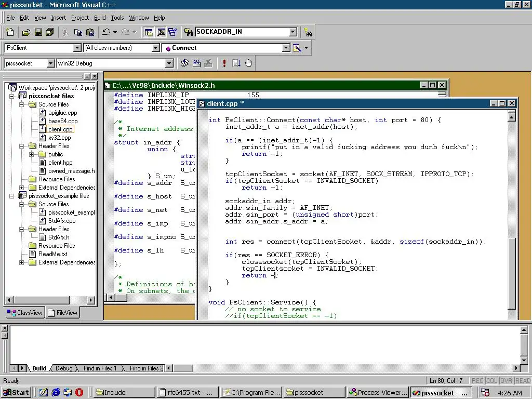Create a new text file via toolbar icon
Viewport: 532px width, 399px height.
pyautogui.click(x=10, y=32)
